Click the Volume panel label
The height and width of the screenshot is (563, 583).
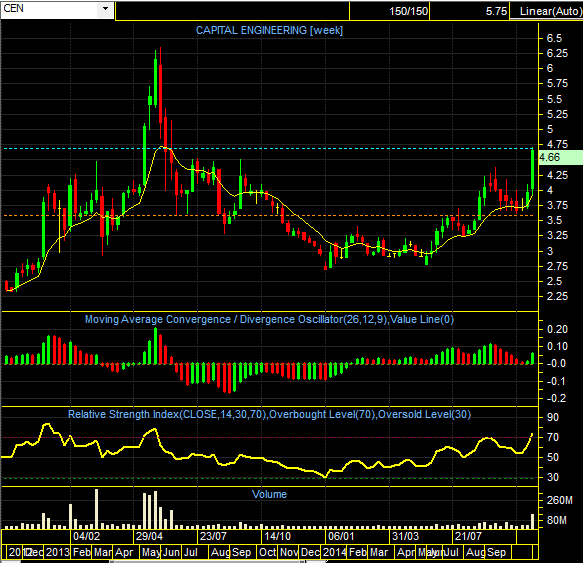point(269,494)
